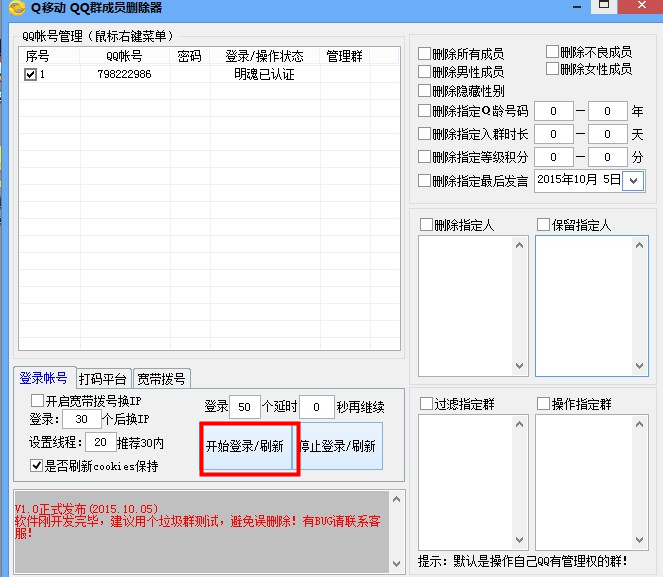
Task: Toggle 开启宽带拨号换IP checkbox
Action: pyautogui.click(x=37, y=400)
